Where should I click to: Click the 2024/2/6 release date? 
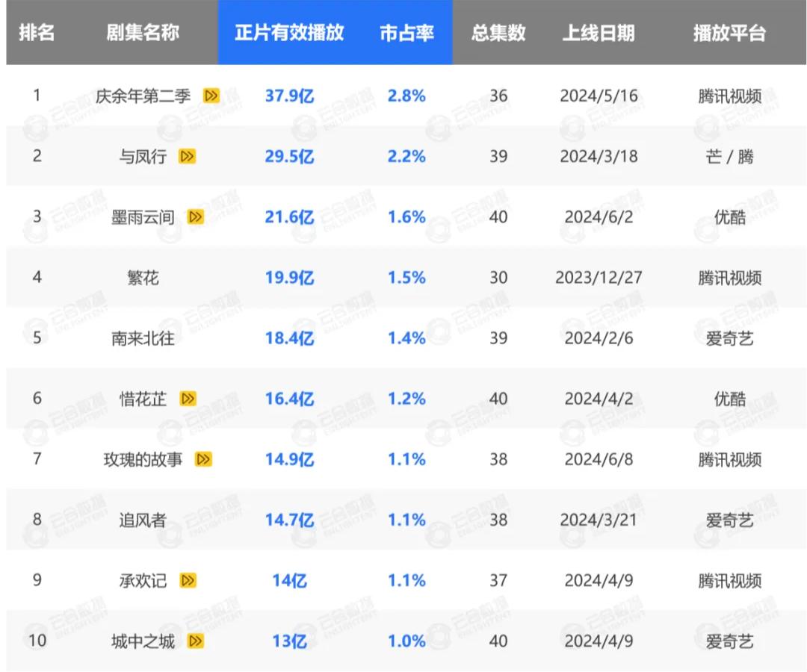tap(599, 339)
